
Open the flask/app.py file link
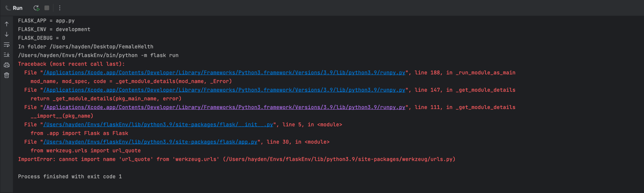tap(151, 142)
